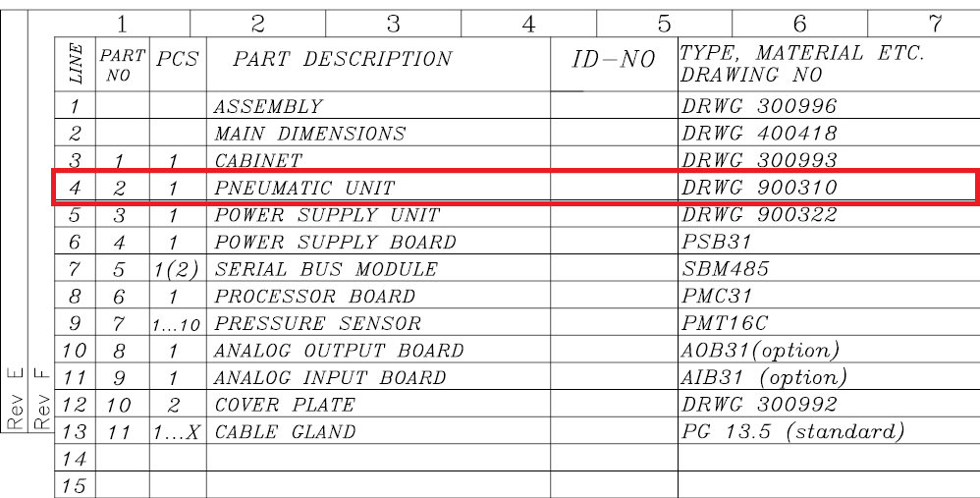Click the COVER PLATE description
This screenshot has height=498, width=980.
coord(285,405)
